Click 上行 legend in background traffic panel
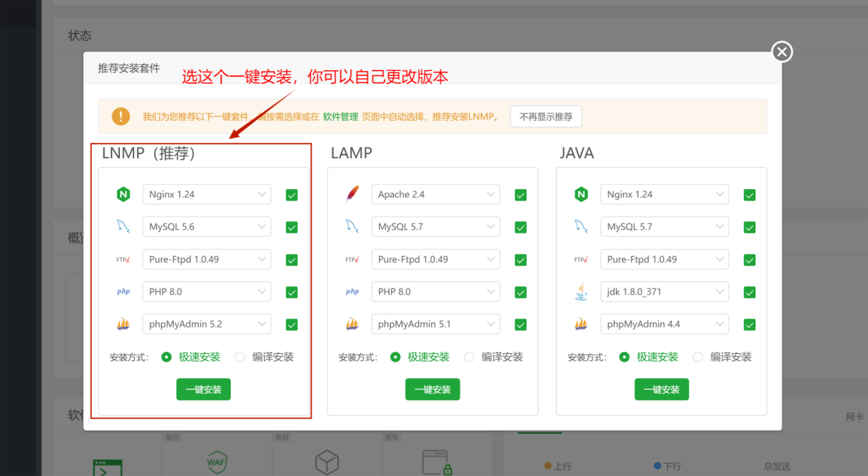The height and width of the screenshot is (476, 868). pos(558,466)
